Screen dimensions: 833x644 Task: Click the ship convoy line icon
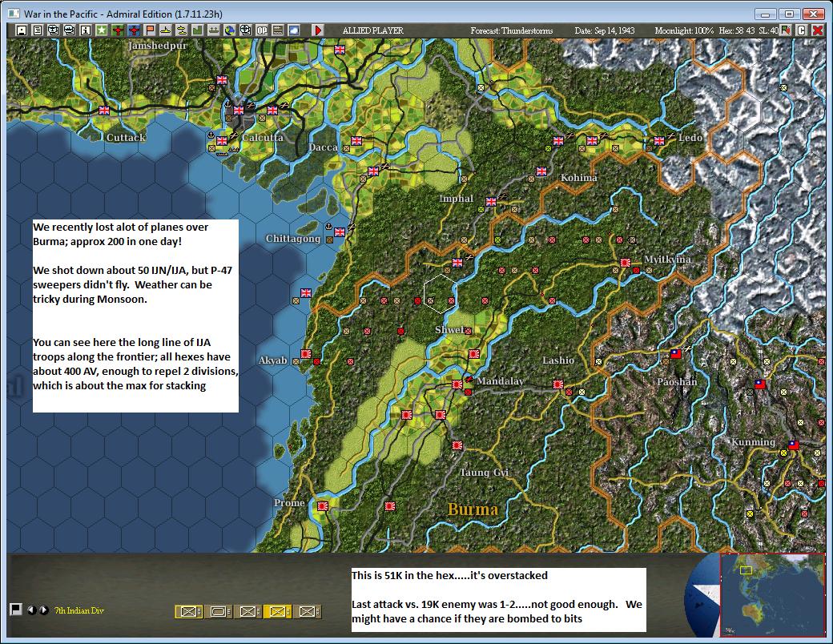[x=213, y=30]
